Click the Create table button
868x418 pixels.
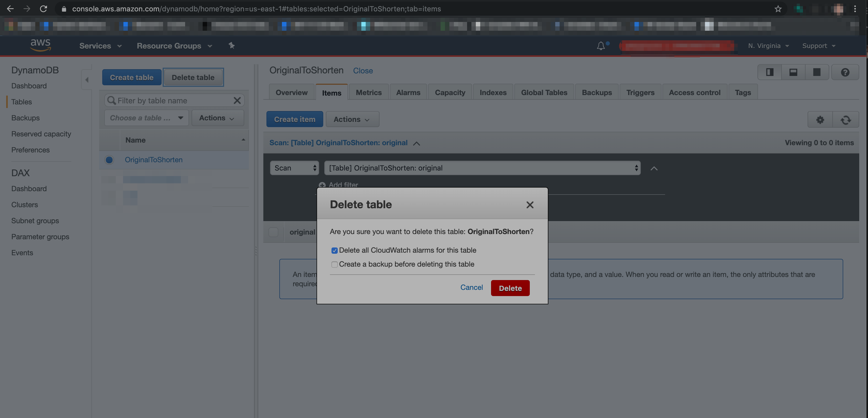point(131,77)
